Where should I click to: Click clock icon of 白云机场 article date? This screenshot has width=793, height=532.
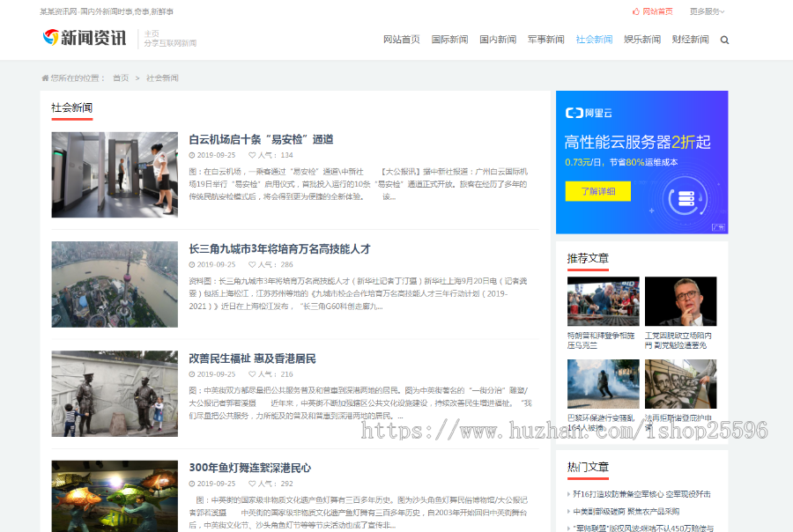(192, 155)
